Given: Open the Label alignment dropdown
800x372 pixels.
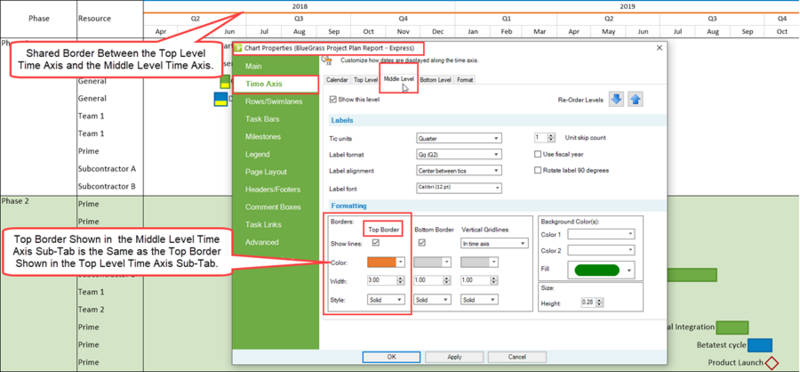Looking at the screenshot, I should click(459, 170).
